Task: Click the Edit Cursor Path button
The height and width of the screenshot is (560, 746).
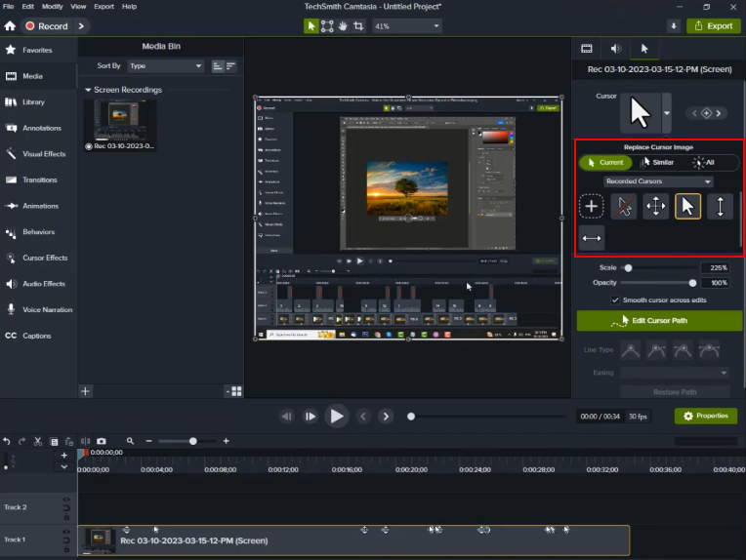Action: click(x=659, y=321)
